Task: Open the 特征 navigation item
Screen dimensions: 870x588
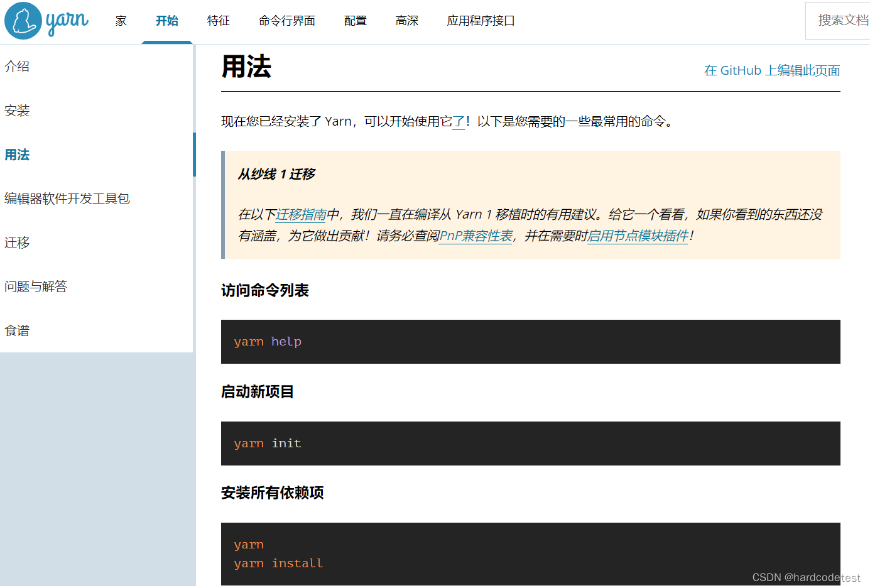Action: (x=219, y=21)
